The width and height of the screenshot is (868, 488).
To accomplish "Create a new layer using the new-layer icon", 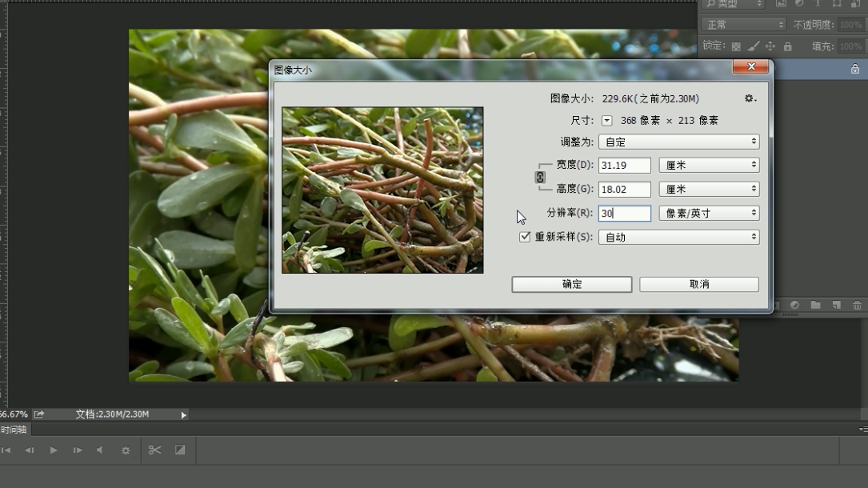I will point(837,305).
